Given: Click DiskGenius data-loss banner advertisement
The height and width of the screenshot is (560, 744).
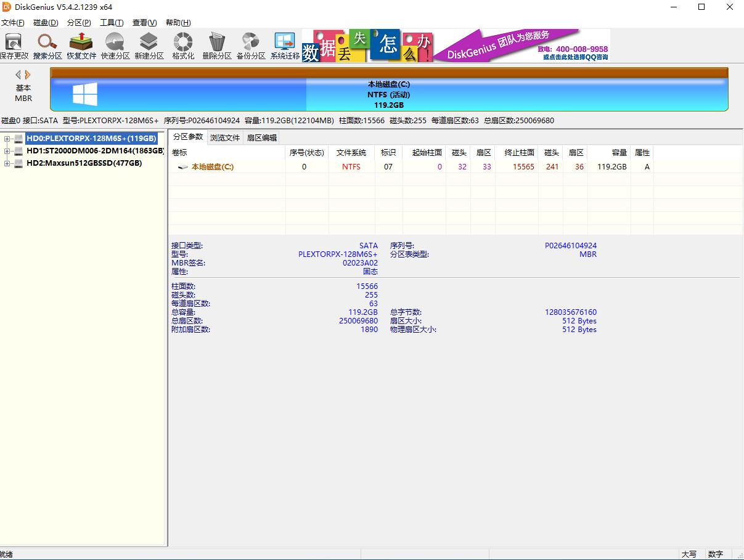Looking at the screenshot, I should (x=456, y=46).
